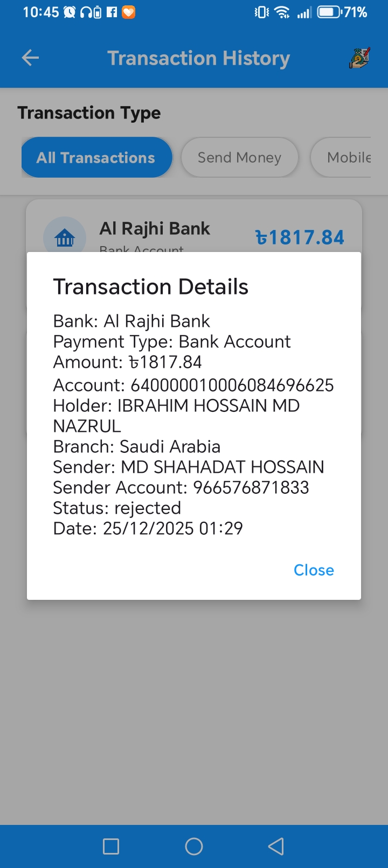Screen dimensions: 388x868
Task: Select the All Transactions filter
Action: coord(96,157)
